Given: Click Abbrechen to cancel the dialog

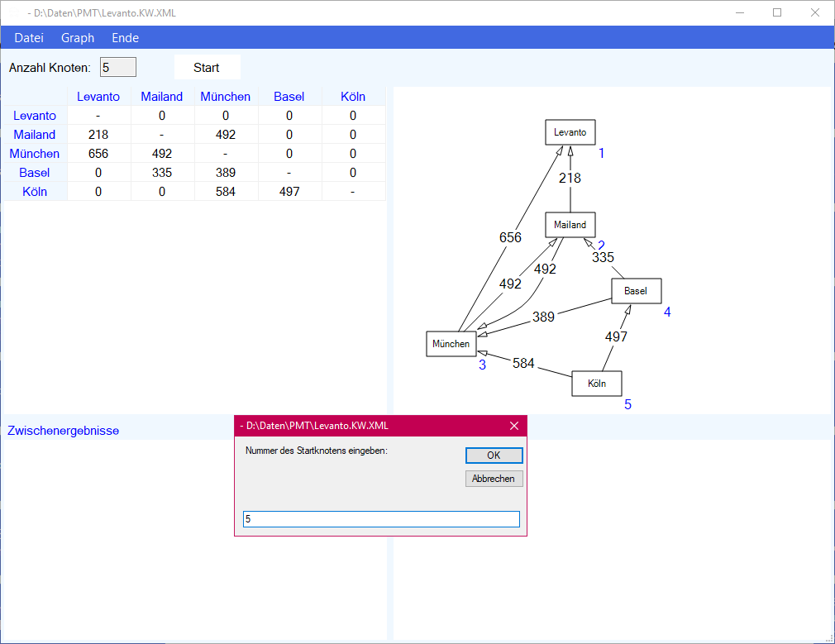Looking at the screenshot, I should (x=494, y=479).
